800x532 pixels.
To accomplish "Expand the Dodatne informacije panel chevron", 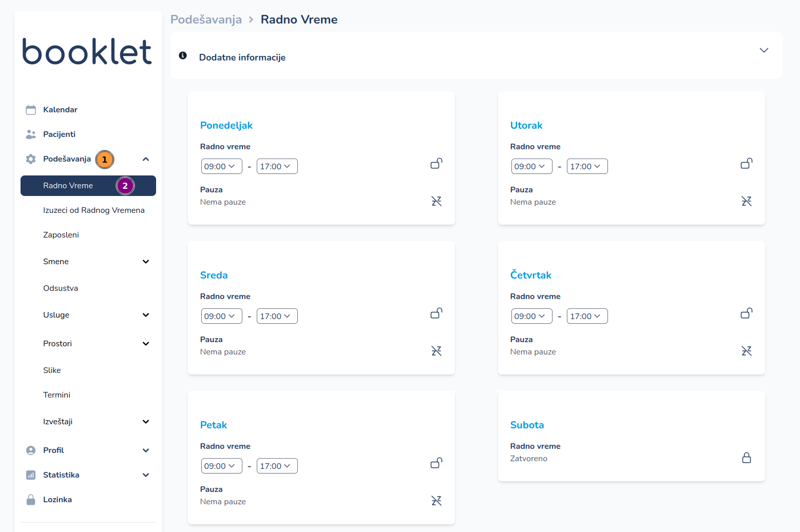I will [764, 50].
